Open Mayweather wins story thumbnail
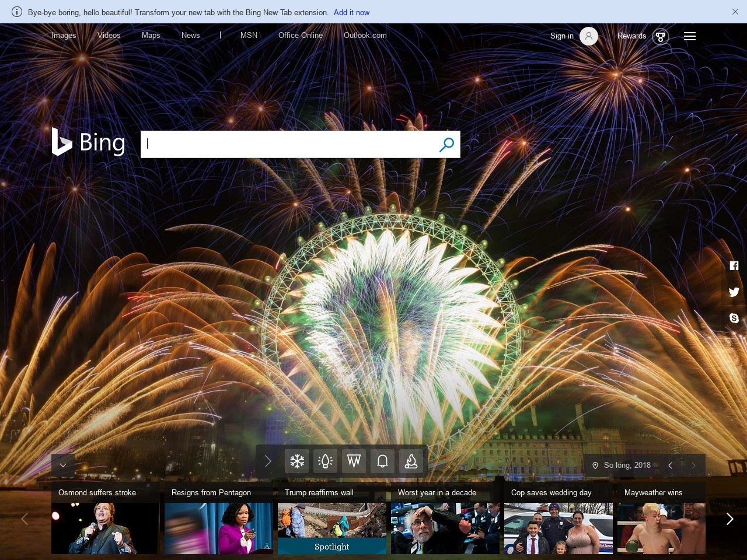This screenshot has width=747, height=560. [661, 528]
